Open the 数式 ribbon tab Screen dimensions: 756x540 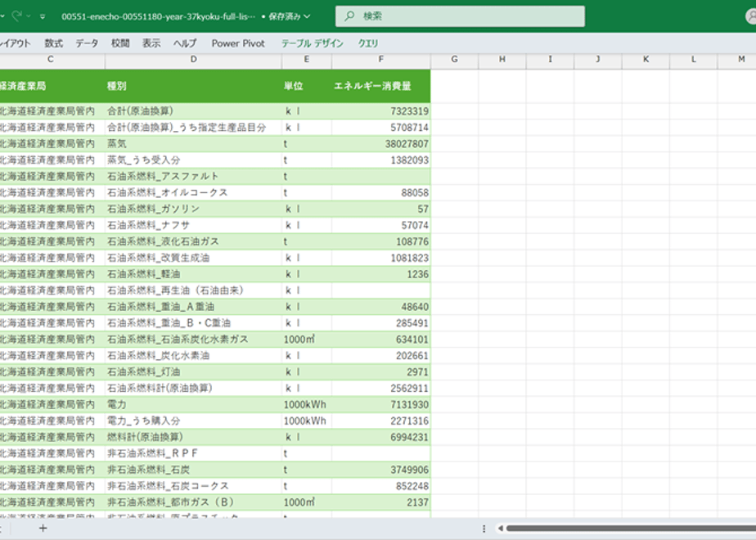click(53, 43)
